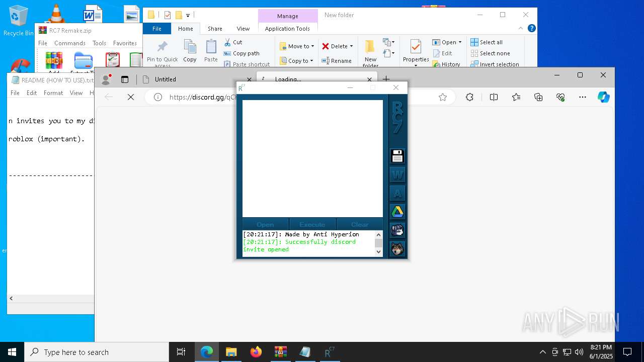The height and width of the screenshot is (362, 644).
Task: Click Copy in File Explorer ribbon
Action: (x=190, y=51)
